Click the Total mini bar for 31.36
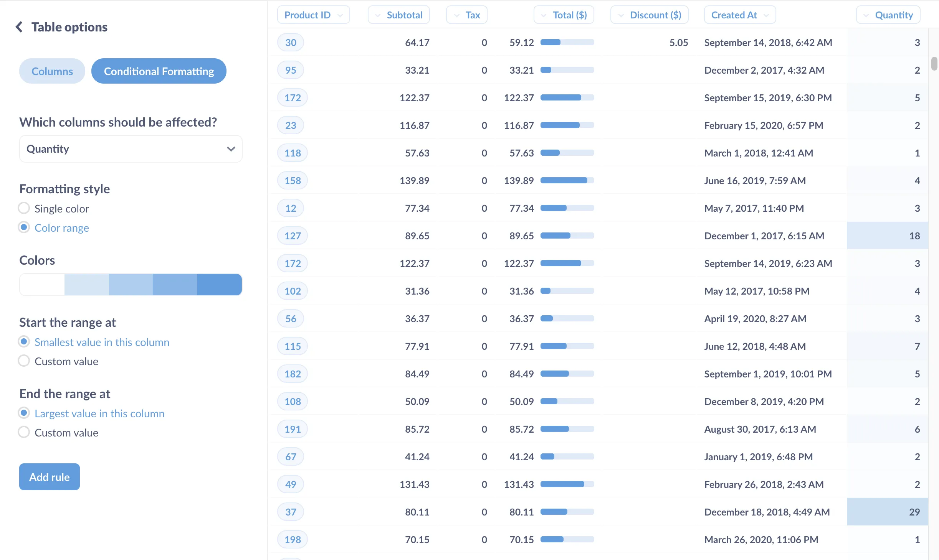This screenshot has width=939, height=560. coord(567,291)
